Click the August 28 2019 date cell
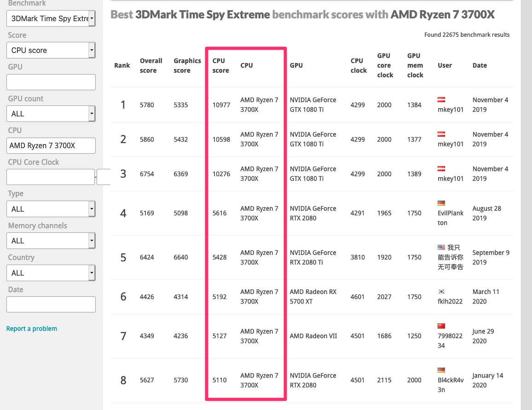The image size is (532, 410). tap(487, 214)
